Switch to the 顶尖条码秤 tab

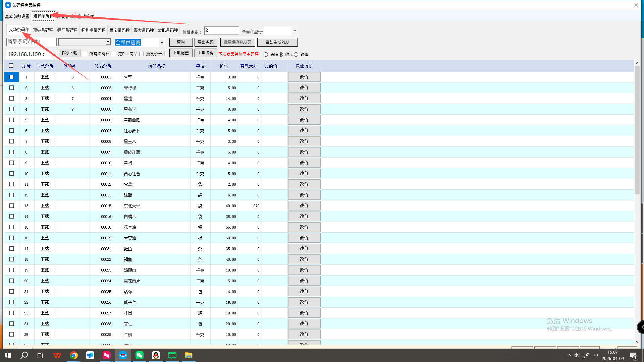pos(43,30)
